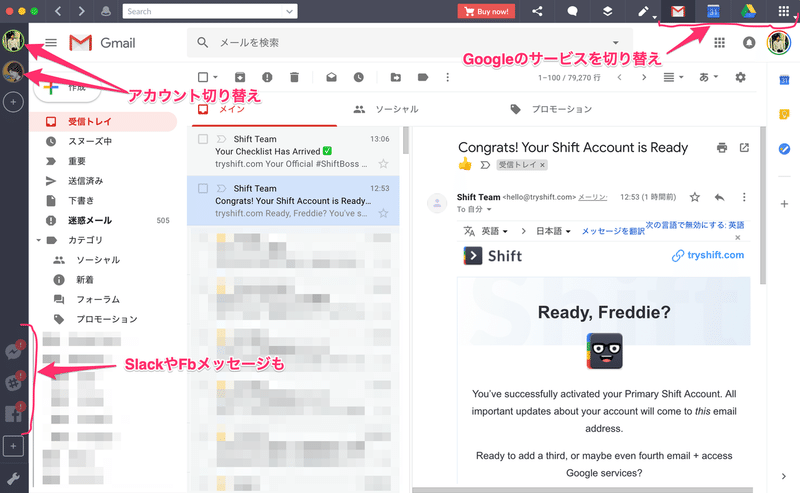Switch to the second account avatar in sidebar
Viewport: 800px width, 493px height.
(13, 71)
